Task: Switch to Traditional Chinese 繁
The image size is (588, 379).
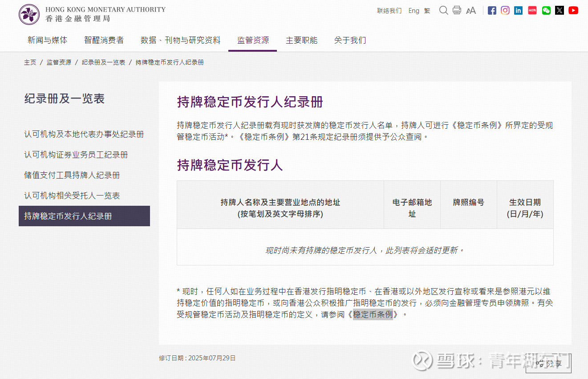Action: coord(427,11)
